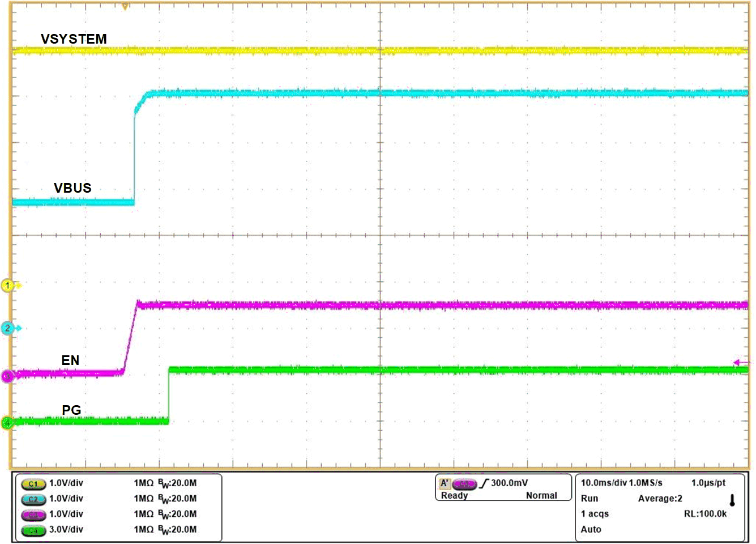Click the EN waveform label
This screenshot has height=544, width=756.
[x=70, y=360]
